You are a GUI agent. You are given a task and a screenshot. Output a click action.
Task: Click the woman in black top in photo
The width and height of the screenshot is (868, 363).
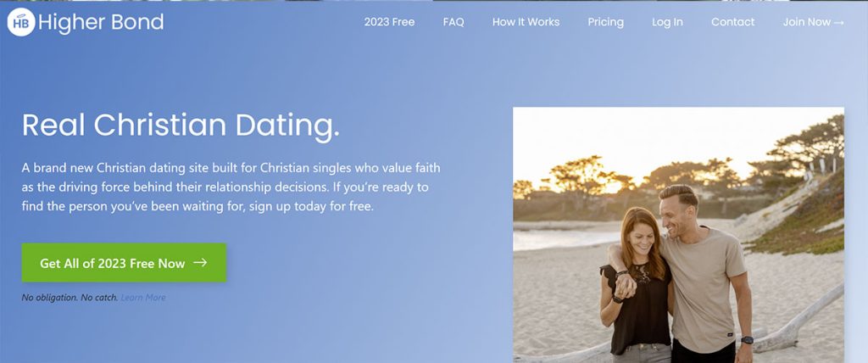click(637, 286)
